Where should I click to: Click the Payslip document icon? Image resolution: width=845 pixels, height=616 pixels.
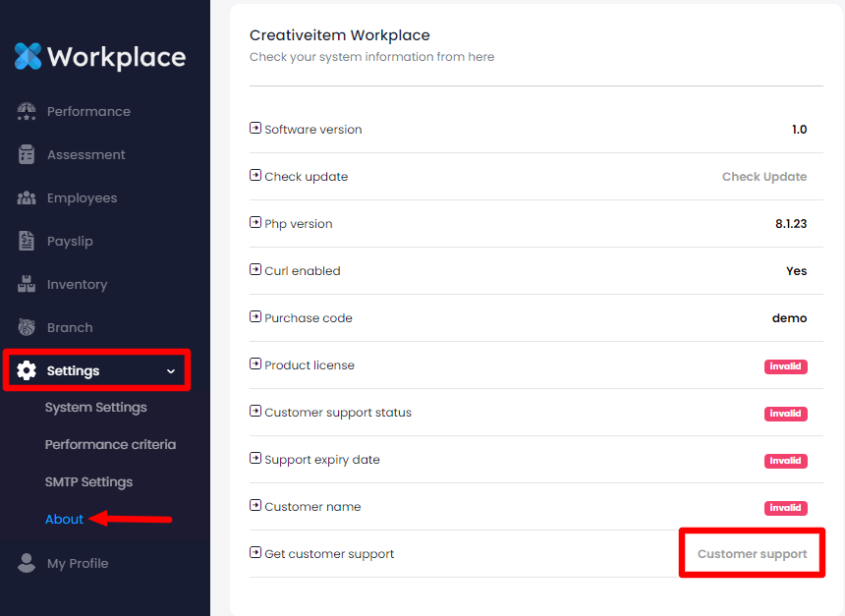click(27, 241)
